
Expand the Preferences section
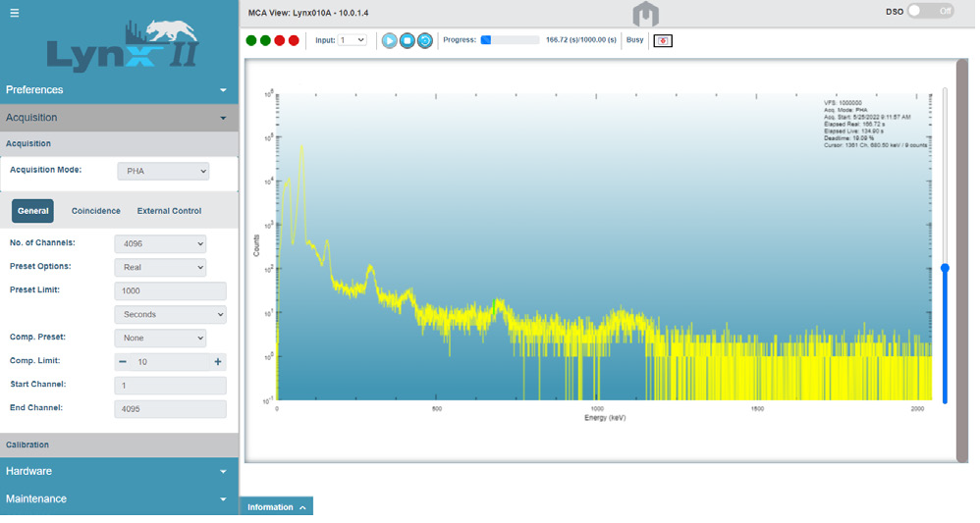tap(118, 90)
